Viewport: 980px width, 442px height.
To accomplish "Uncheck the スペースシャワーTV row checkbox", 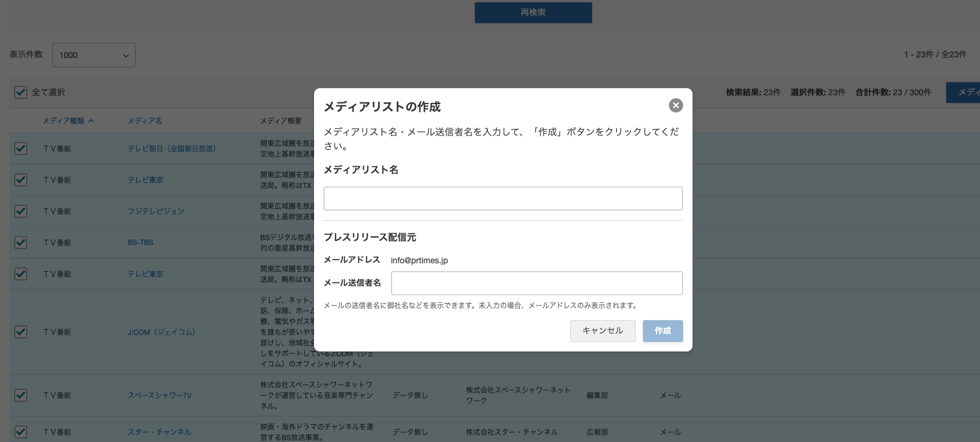I will 21,395.
